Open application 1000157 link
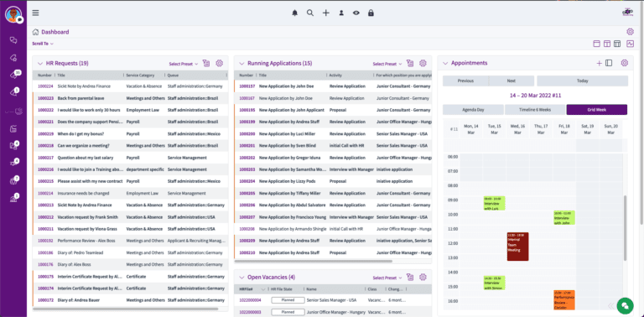Viewport: 644px width, 317px height. click(x=247, y=86)
